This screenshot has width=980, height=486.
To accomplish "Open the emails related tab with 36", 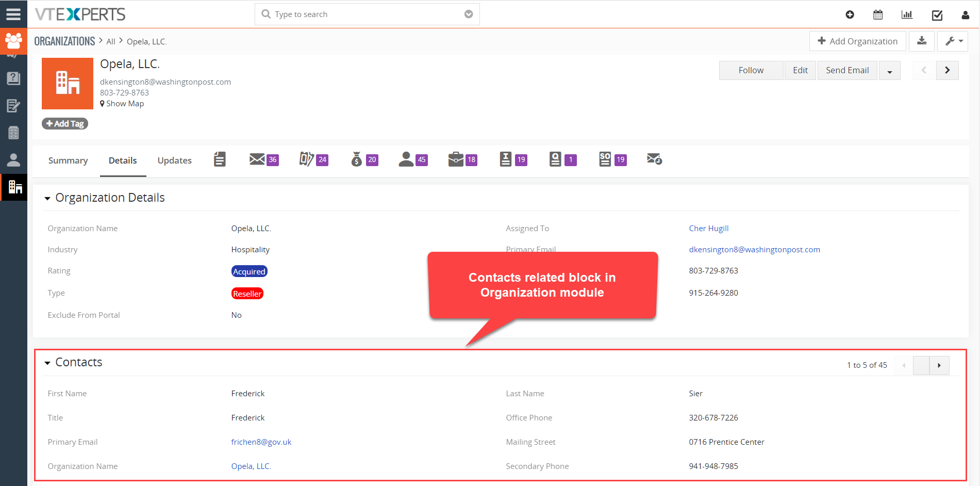I will click(264, 159).
